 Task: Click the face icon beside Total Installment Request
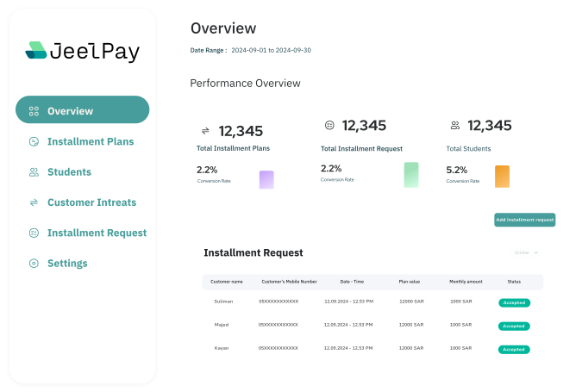(329, 125)
